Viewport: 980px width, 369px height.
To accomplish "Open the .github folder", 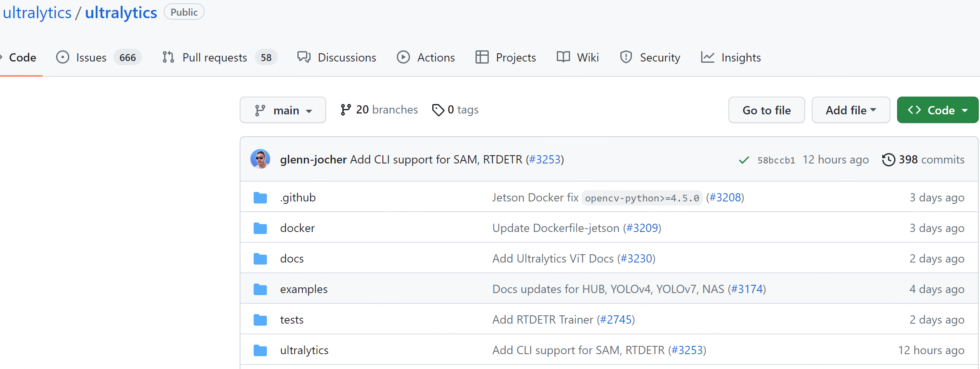I will pyautogui.click(x=298, y=197).
